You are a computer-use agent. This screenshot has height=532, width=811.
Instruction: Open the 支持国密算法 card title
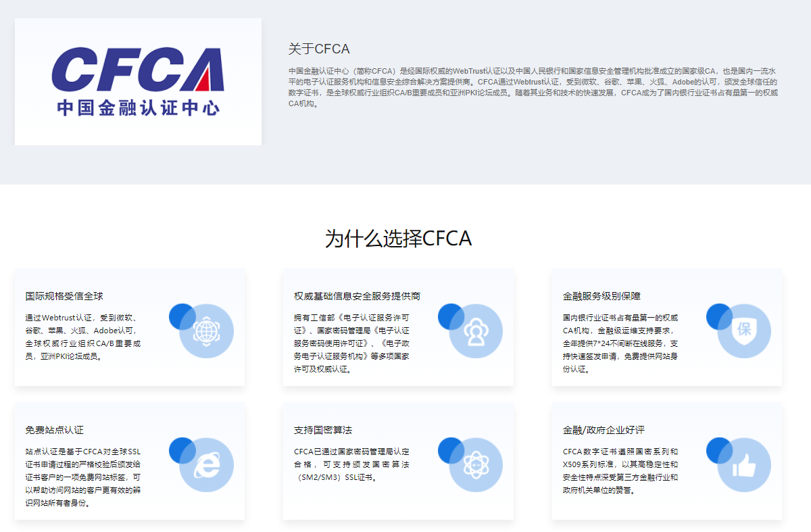[323, 431]
